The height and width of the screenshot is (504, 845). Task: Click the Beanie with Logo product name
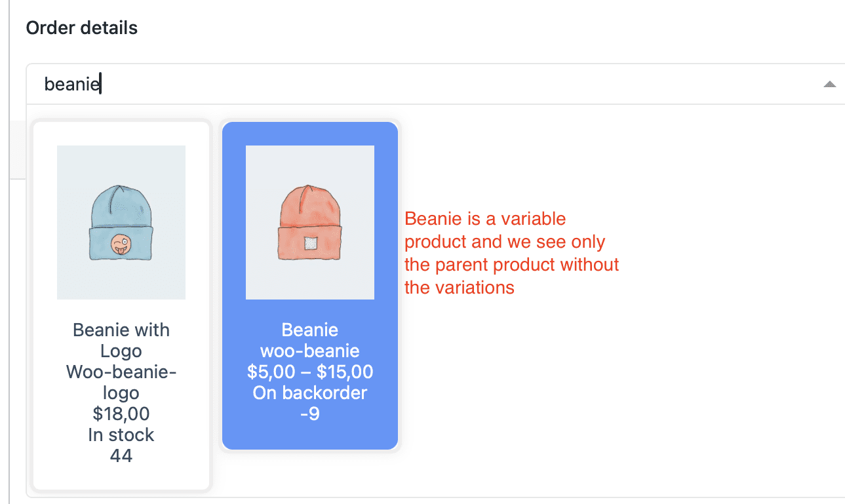click(x=121, y=340)
